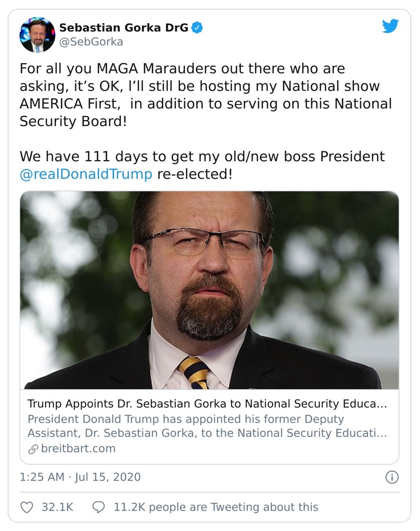Screen dimensions: 420x531
Task: Click Gorka's photo in the article preview
Action: pyautogui.click(x=210, y=291)
